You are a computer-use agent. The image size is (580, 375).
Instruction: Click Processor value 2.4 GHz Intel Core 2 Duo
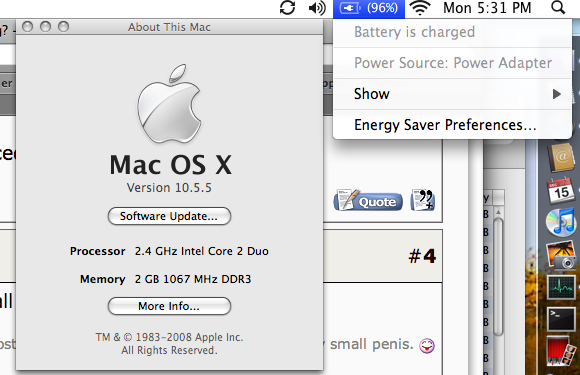tap(202, 251)
